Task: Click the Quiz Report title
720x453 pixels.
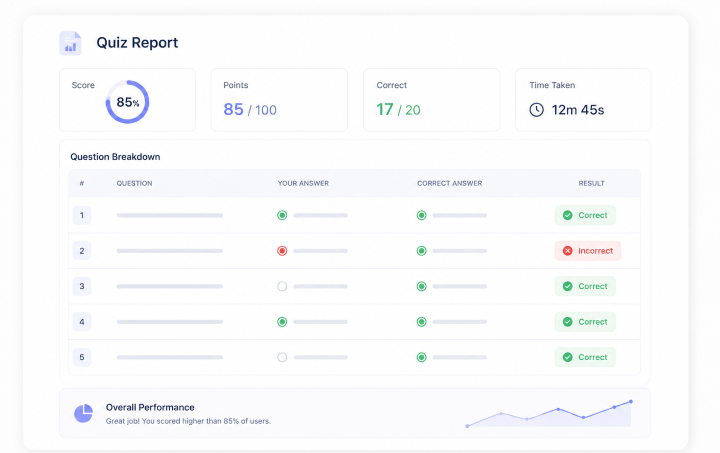Action: pyautogui.click(x=137, y=43)
